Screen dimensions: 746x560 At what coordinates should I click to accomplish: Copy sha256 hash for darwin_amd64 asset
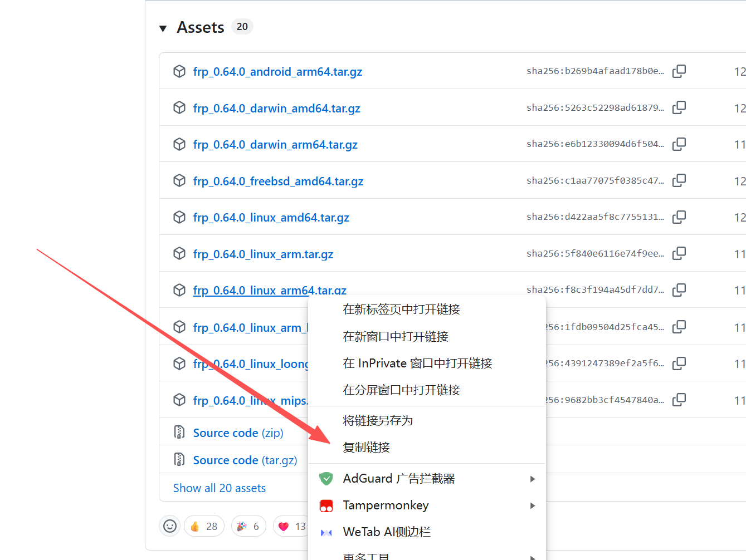(679, 107)
